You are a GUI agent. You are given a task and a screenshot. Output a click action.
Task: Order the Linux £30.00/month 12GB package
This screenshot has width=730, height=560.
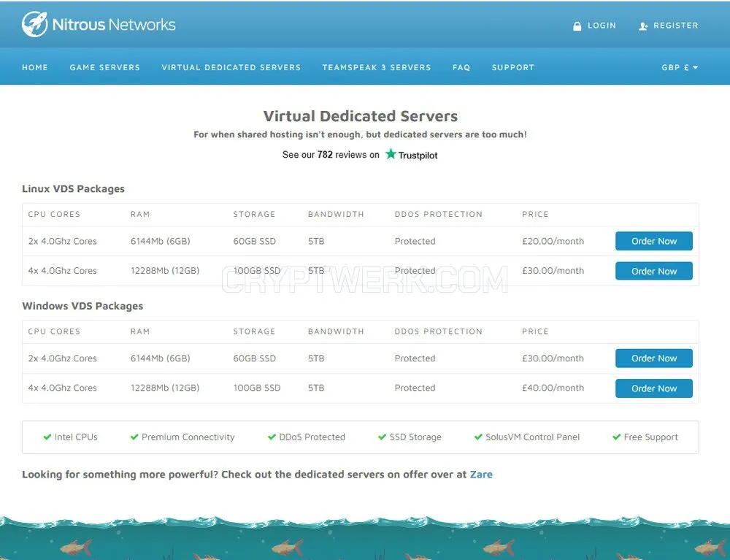tap(653, 271)
